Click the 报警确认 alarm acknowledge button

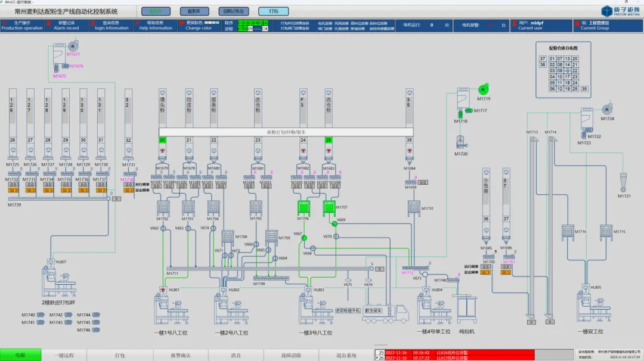pyautogui.click(x=181, y=355)
